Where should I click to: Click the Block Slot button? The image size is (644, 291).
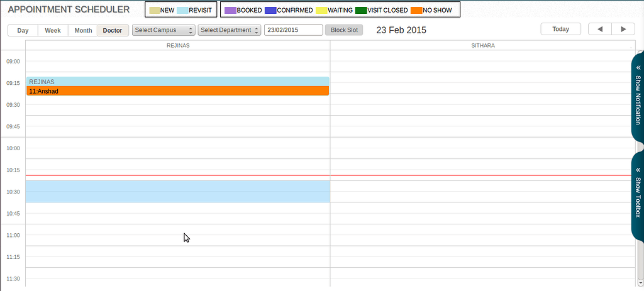pyautogui.click(x=344, y=30)
